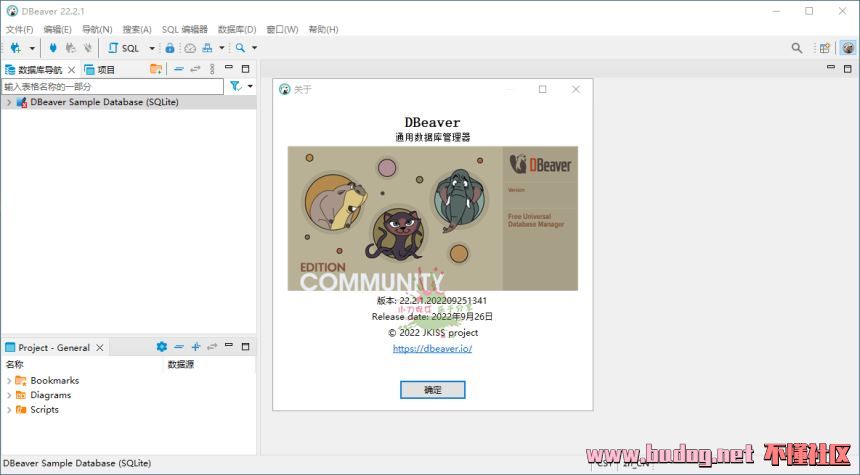
Task: Click the SQL editor toolbar button
Action: [x=125, y=48]
